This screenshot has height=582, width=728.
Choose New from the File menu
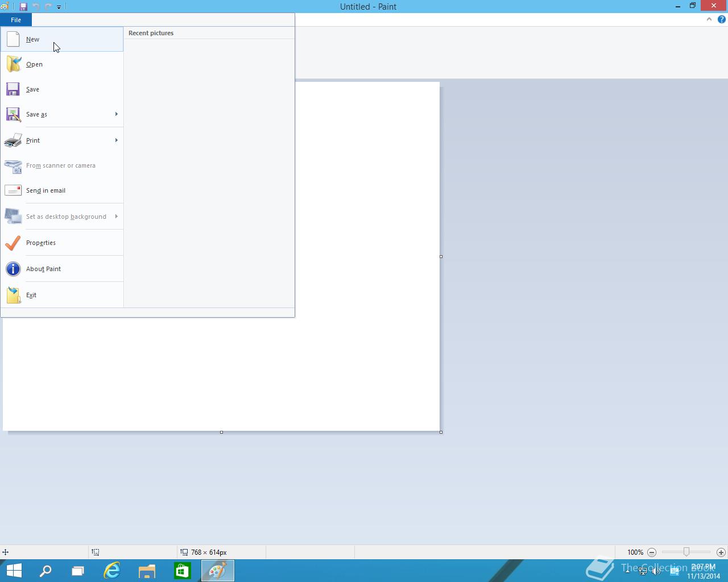62,39
